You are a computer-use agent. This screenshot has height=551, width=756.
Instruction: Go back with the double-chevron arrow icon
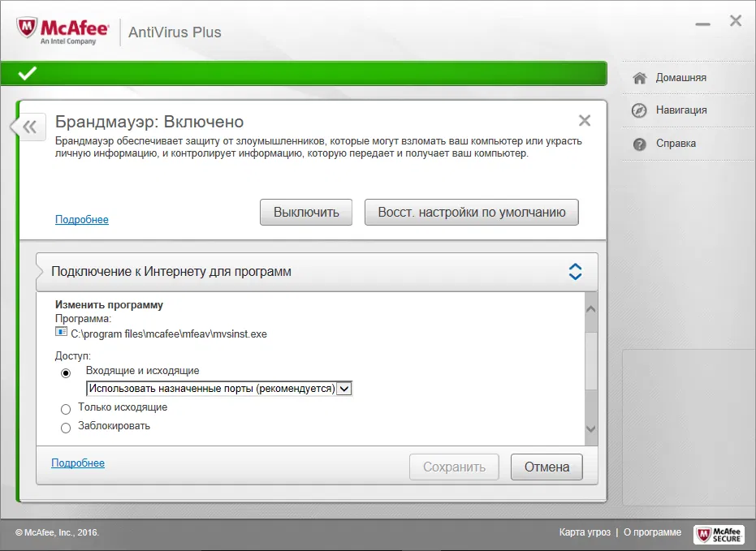pos(28,127)
